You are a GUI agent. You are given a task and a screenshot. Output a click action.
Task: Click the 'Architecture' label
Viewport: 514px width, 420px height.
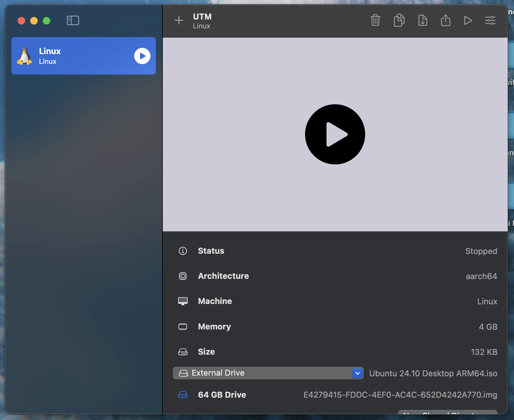223,276
